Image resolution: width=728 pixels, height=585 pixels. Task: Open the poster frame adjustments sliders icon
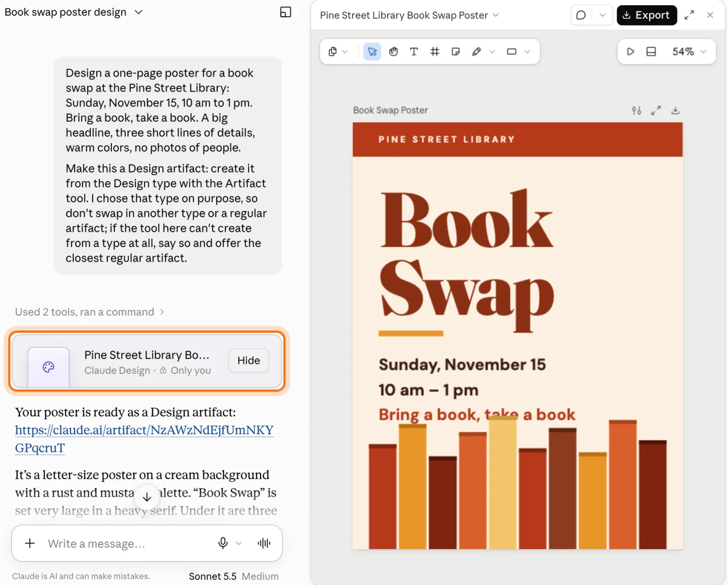coord(636,110)
